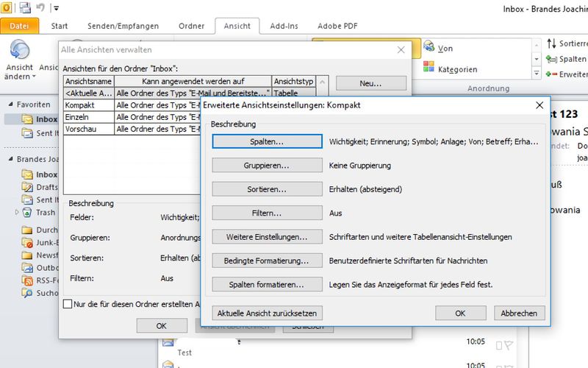This screenshot has width=588, height=368.
Task: Open the Adobe PDF tab
Action: (x=337, y=26)
